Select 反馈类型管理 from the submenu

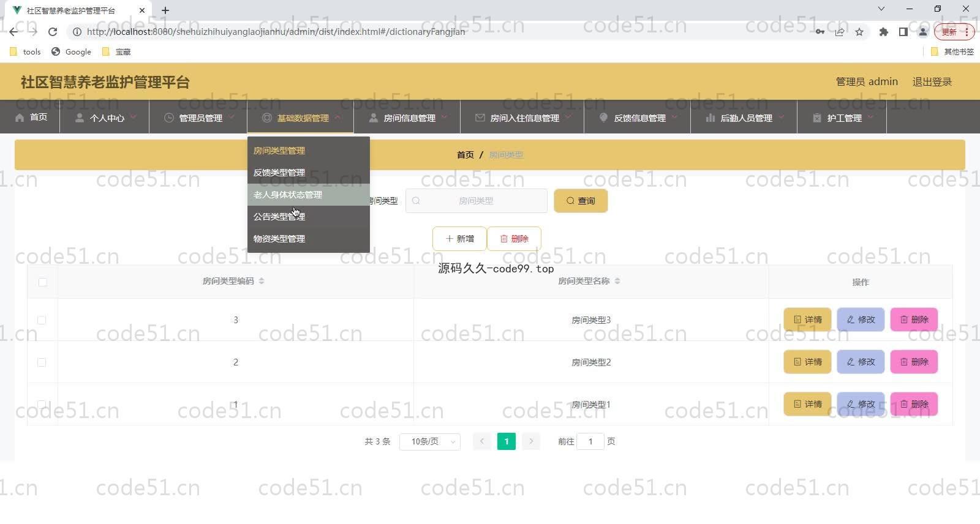[x=309, y=173]
